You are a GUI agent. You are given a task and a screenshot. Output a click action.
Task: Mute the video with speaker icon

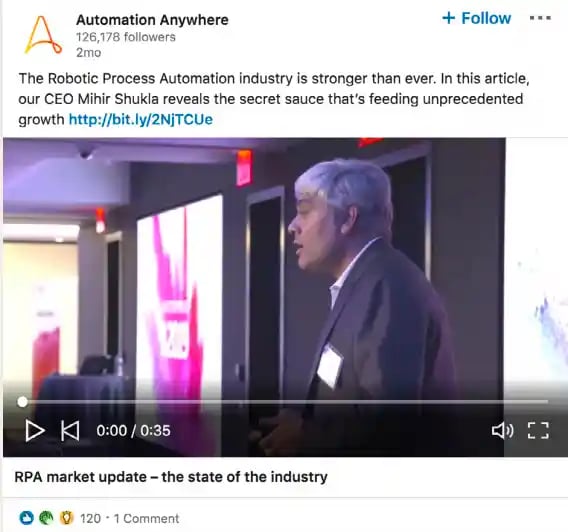502,431
